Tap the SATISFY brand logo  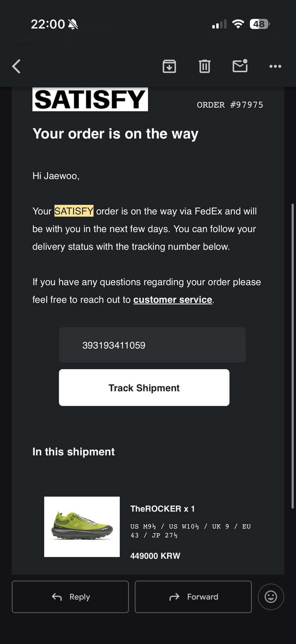click(90, 100)
